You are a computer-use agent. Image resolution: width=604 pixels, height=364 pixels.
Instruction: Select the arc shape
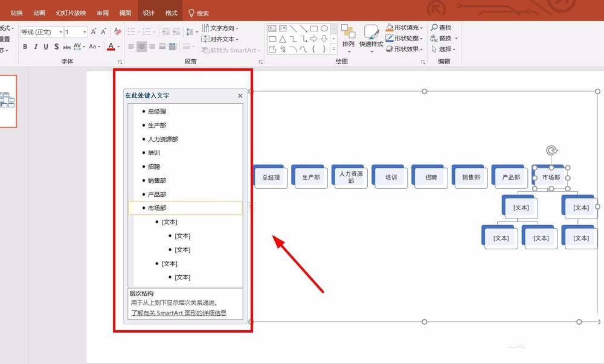[x=293, y=49]
